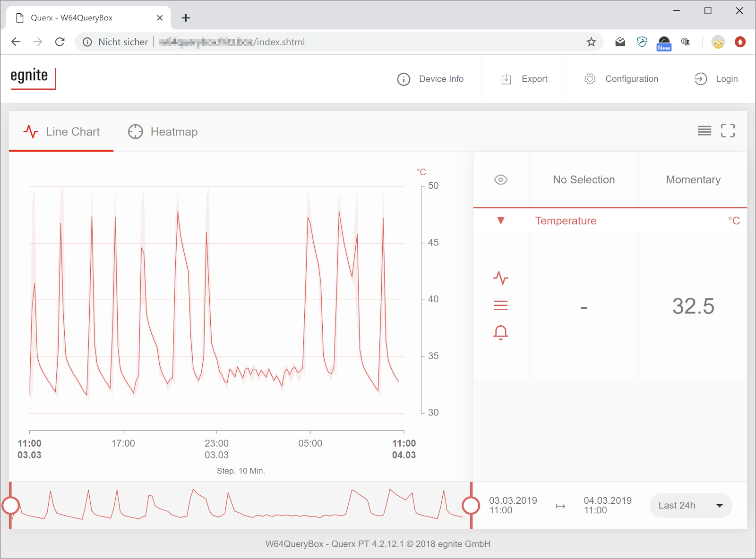Click the left time range slider handle
Viewport: 756px width, 559px height.
click(10, 506)
